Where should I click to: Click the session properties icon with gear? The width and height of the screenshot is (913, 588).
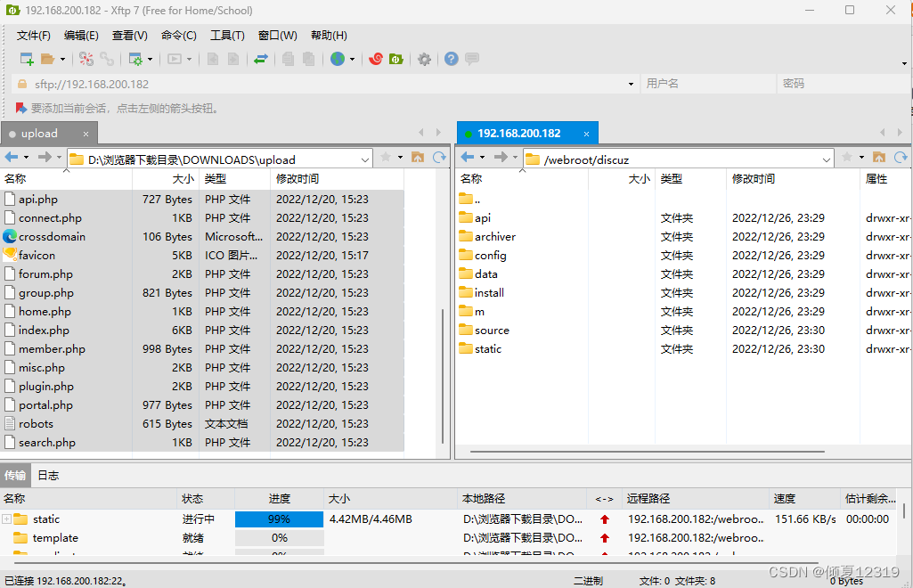tap(135, 59)
